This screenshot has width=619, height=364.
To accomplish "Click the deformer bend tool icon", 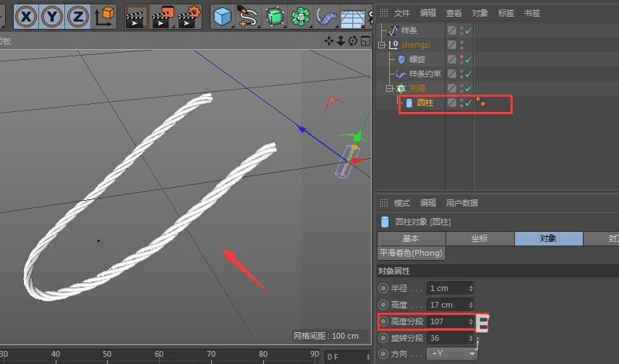I will 326,16.
